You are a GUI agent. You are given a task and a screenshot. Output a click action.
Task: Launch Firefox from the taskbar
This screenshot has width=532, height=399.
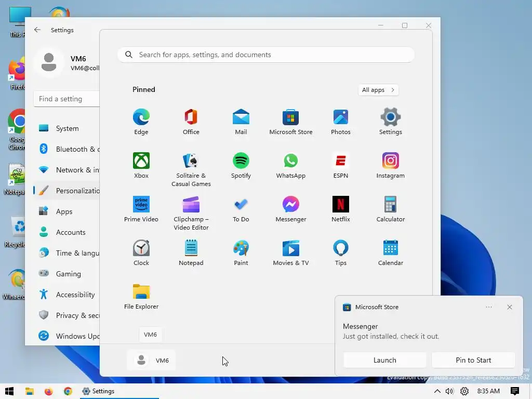(48, 391)
